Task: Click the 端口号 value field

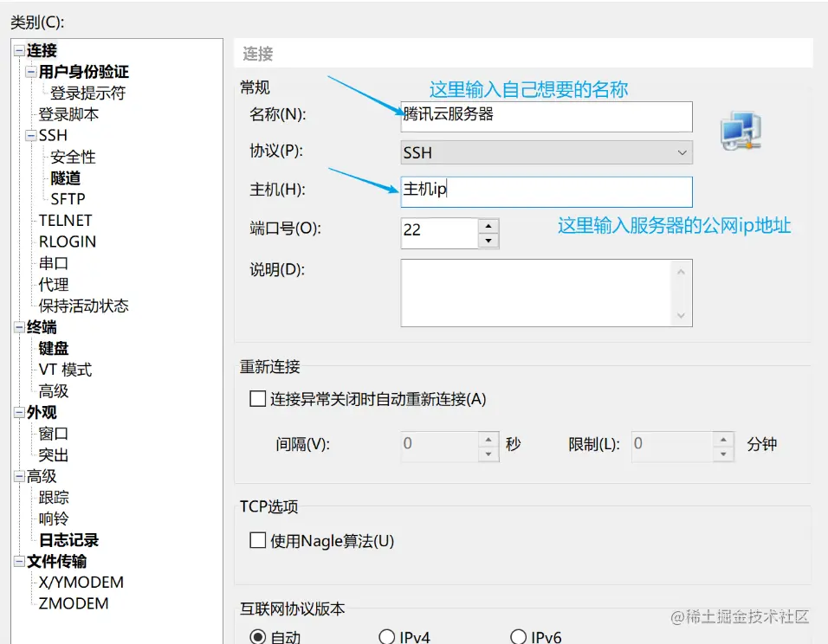Action: (439, 233)
